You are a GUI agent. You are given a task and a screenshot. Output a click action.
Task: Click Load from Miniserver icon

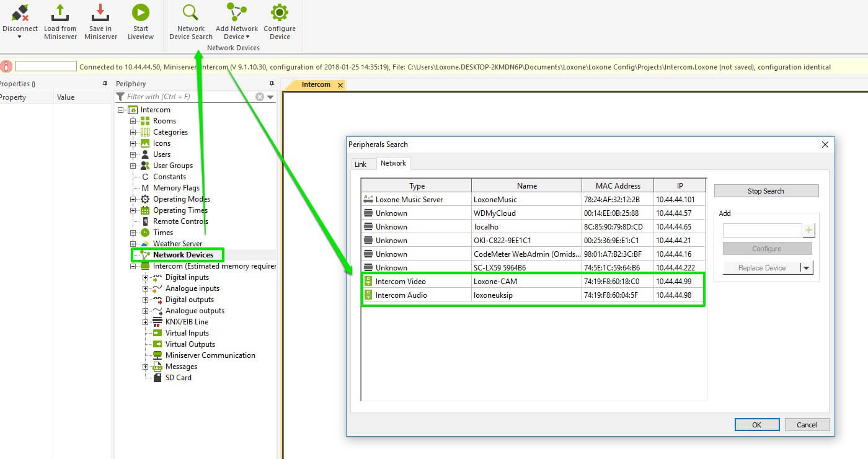pyautogui.click(x=60, y=12)
